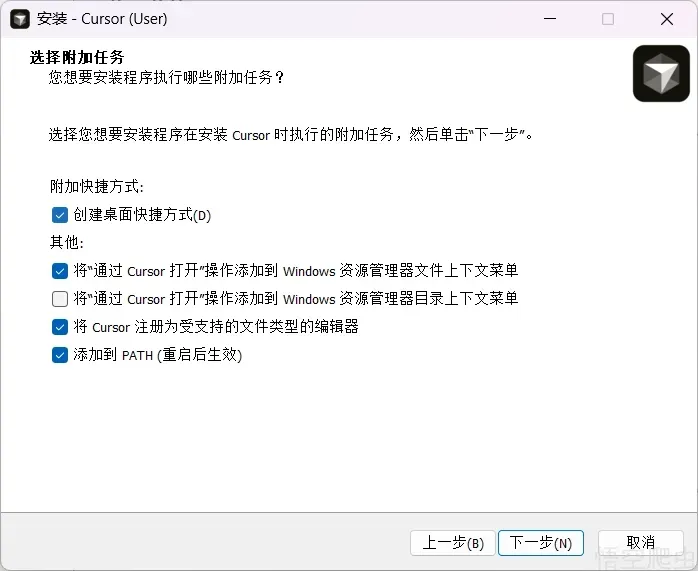
Task: Click the 安装 - Cursor (User) title text
Action: click(x=102, y=19)
